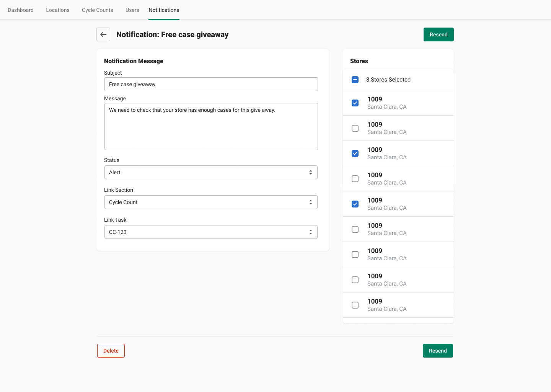Screen dimensions: 551x392
Task: Delete this notification
Action: pyautogui.click(x=111, y=351)
